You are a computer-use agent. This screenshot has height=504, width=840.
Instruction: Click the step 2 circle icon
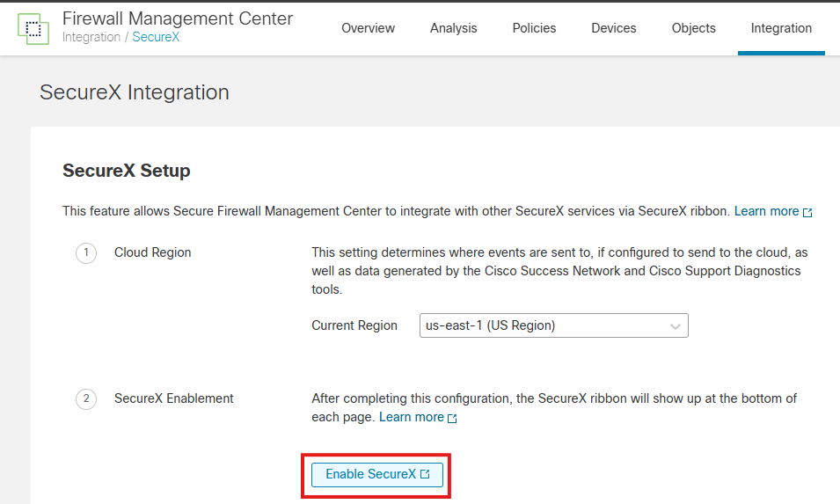[86, 399]
